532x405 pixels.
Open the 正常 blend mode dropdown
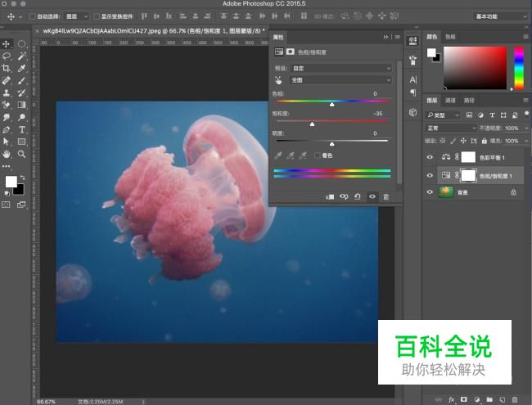[451, 128]
